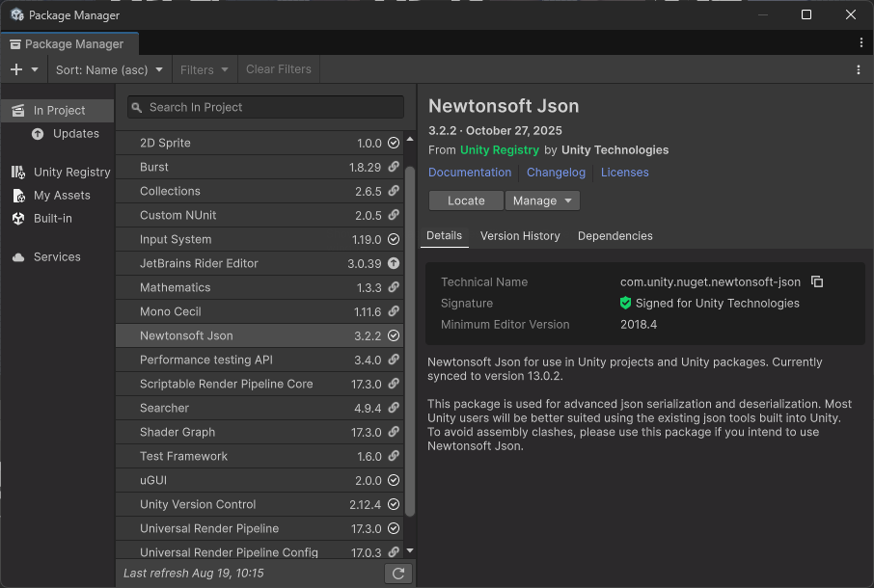Open the Documentation link
Screen dimensions: 874x588
click(470, 173)
